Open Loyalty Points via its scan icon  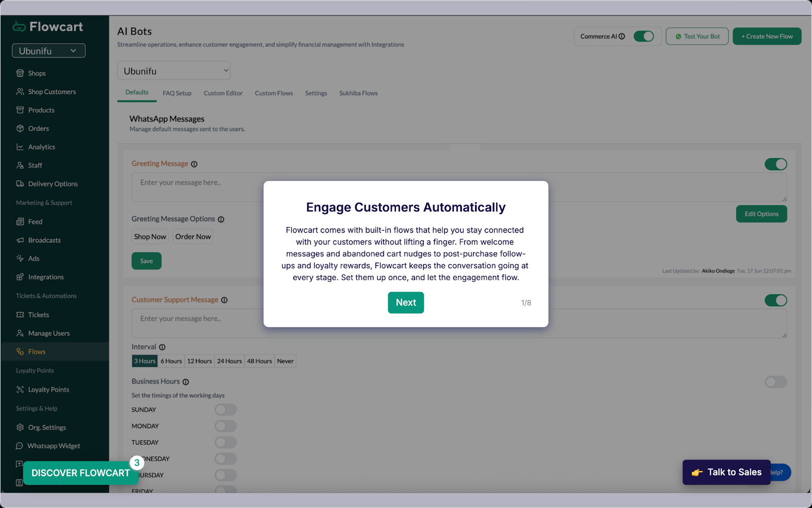coord(20,390)
